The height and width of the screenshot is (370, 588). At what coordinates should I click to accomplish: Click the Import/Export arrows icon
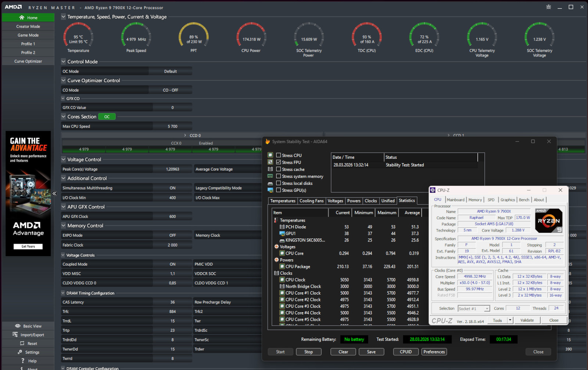point(15,335)
